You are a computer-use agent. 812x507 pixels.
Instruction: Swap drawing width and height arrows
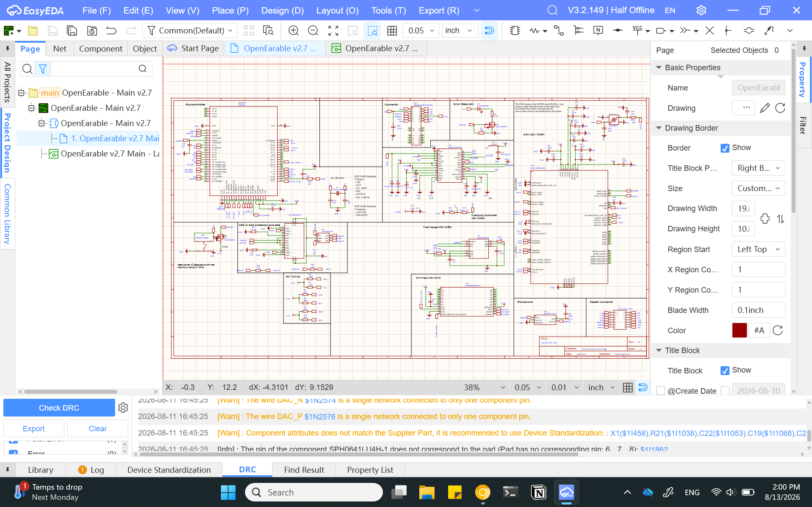781,219
